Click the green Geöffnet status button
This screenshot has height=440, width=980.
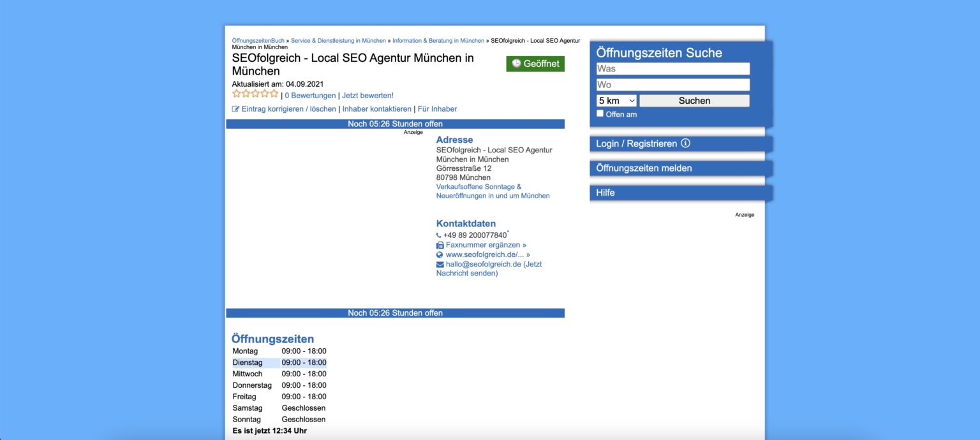pos(535,64)
